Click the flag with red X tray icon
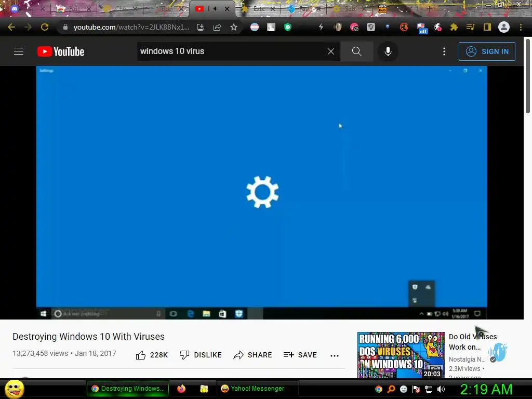532x399 pixels. tap(416, 389)
